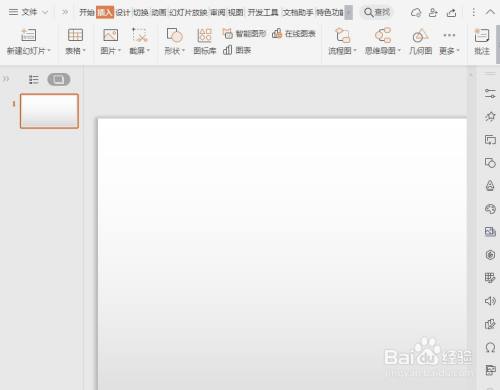Toggle thumbnail view in slide panel
Viewport: 500px width, 390px height.
(59, 79)
